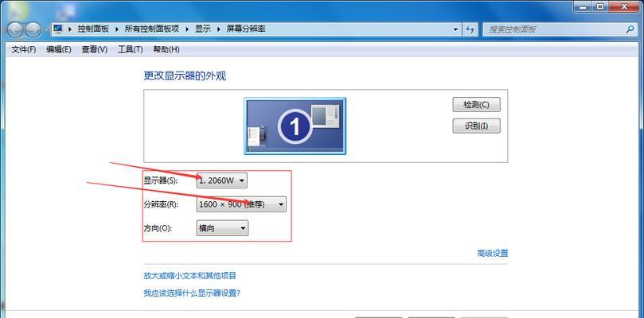Click the Back navigation arrow button
Screen dimensions: 644x318
15,29
